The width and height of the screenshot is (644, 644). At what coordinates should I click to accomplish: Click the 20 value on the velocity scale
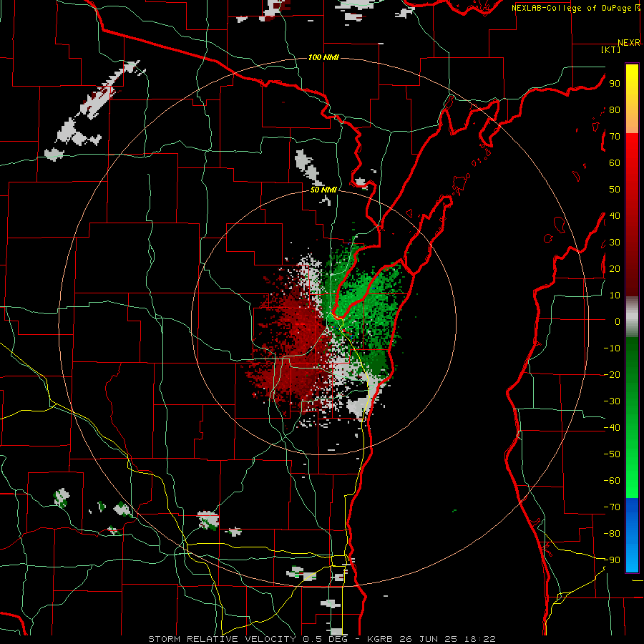pos(615,269)
